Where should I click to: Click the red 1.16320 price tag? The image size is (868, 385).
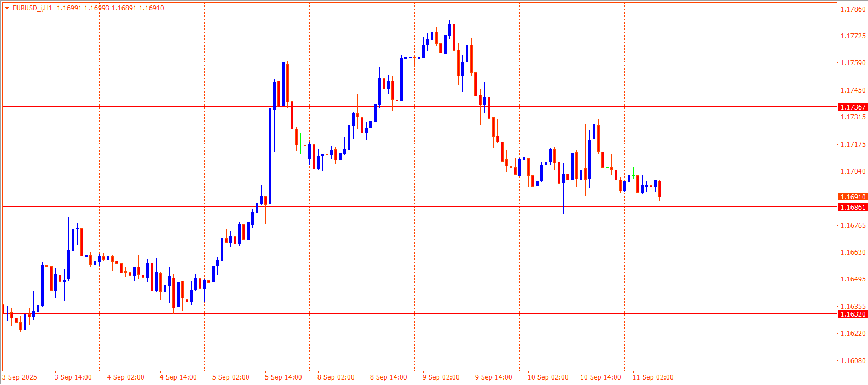pyautogui.click(x=853, y=314)
